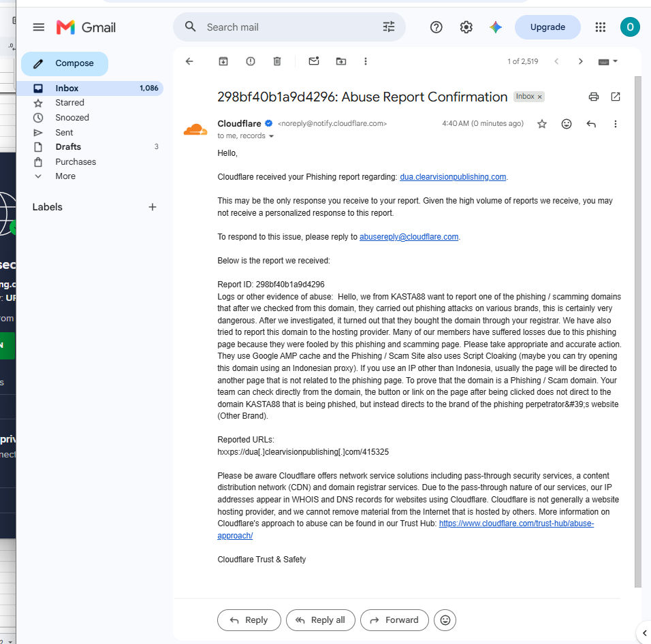Reply using header arrow icon
The height and width of the screenshot is (644, 651).
(591, 124)
